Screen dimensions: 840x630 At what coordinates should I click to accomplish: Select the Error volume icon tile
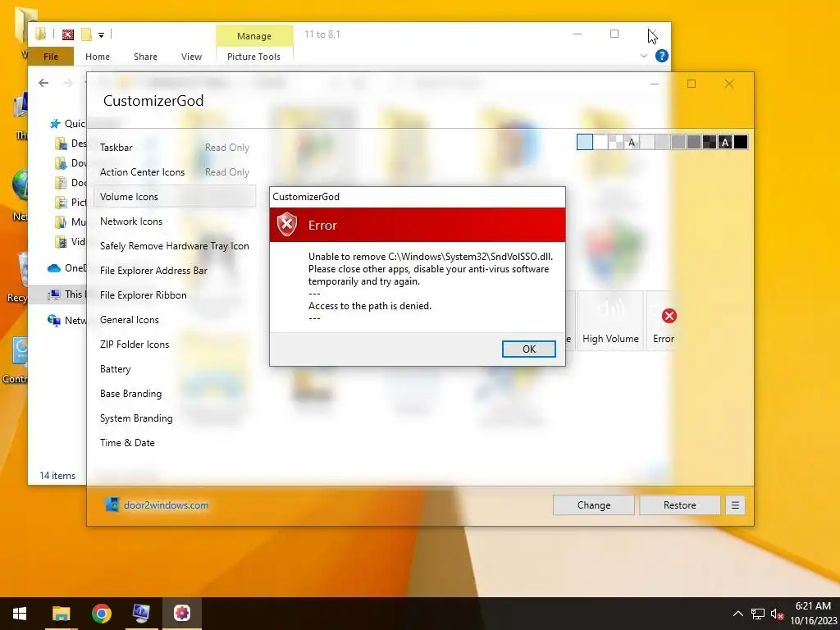(x=663, y=321)
